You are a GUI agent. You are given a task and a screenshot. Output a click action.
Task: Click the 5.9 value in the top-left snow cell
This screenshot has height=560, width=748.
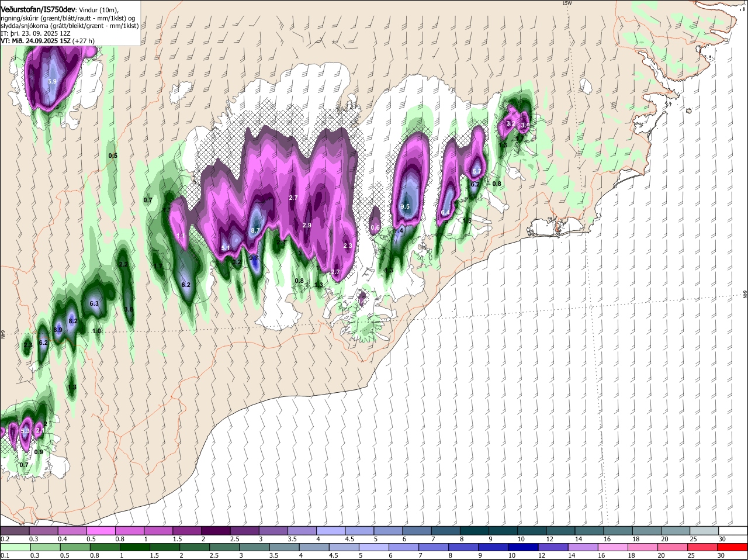[52, 81]
